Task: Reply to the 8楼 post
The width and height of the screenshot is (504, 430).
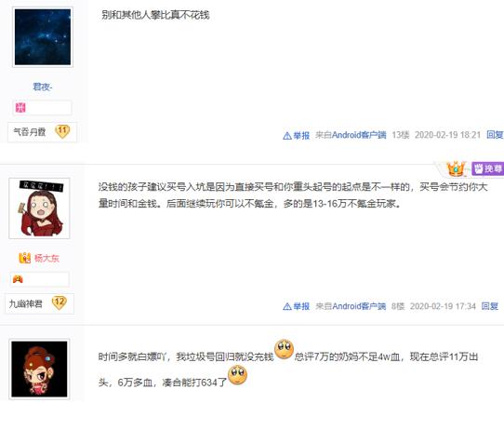Action: tap(489, 306)
